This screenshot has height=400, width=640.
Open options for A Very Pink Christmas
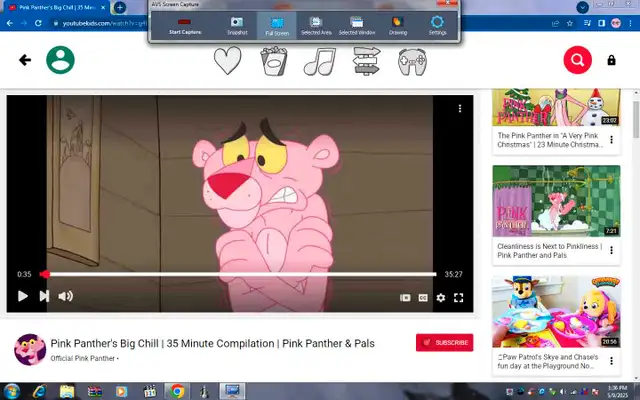611,140
